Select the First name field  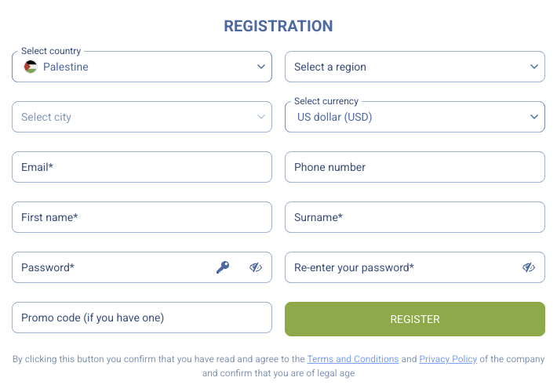click(x=141, y=218)
